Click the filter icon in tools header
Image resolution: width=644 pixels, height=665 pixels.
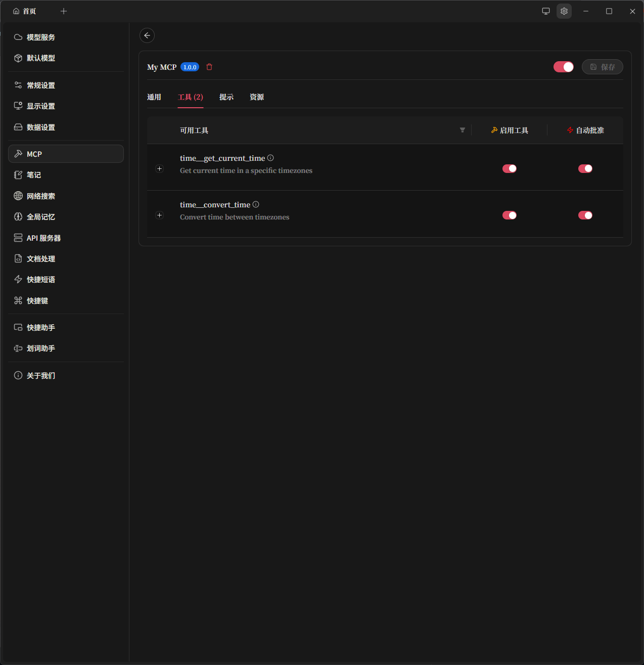[462, 130]
